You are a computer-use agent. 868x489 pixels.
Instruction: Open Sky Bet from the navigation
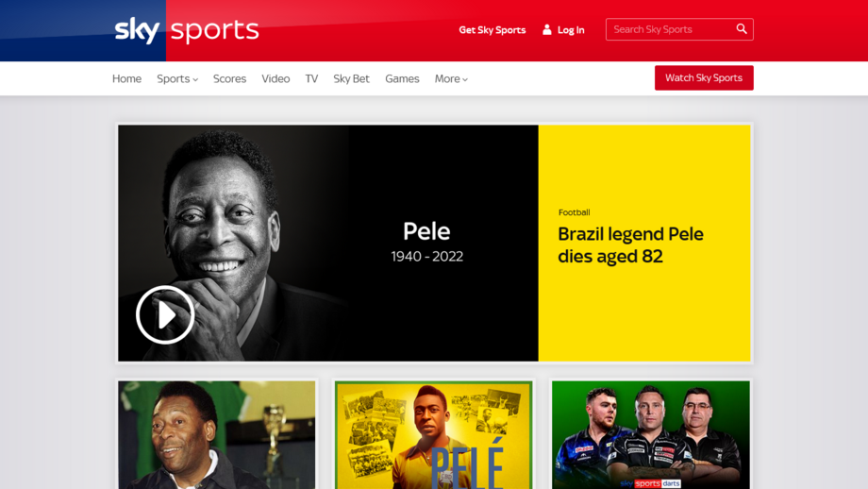pyautogui.click(x=352, y=78)
